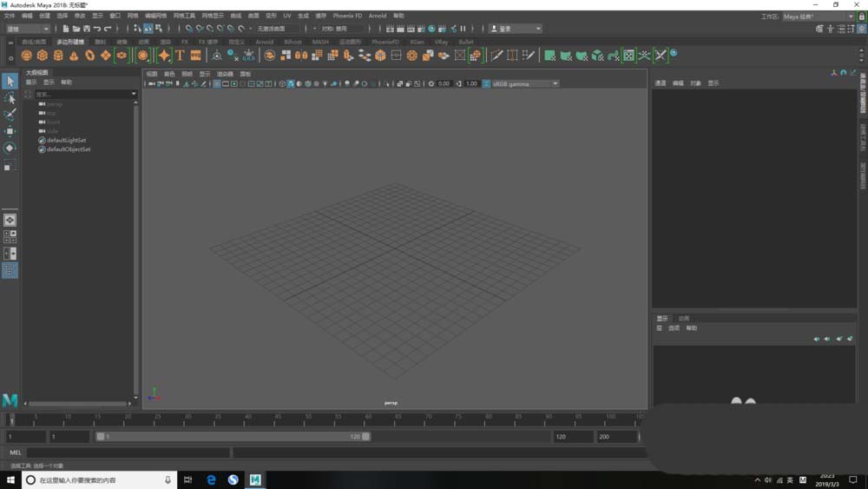This screenshot has width=868, height=489.
Task: Activate the Move tool in the toolbox
Action: [x=10, y=131]
